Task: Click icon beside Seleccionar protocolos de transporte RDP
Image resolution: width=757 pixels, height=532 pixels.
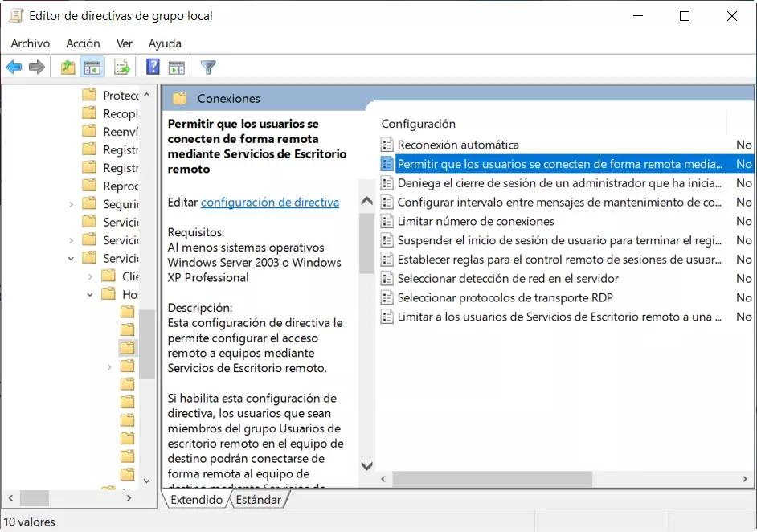Action: click(387, 297)
